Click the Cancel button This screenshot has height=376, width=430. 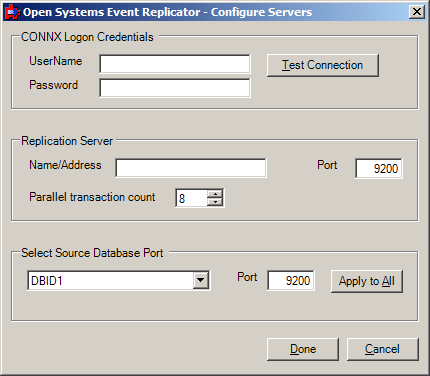382,349
